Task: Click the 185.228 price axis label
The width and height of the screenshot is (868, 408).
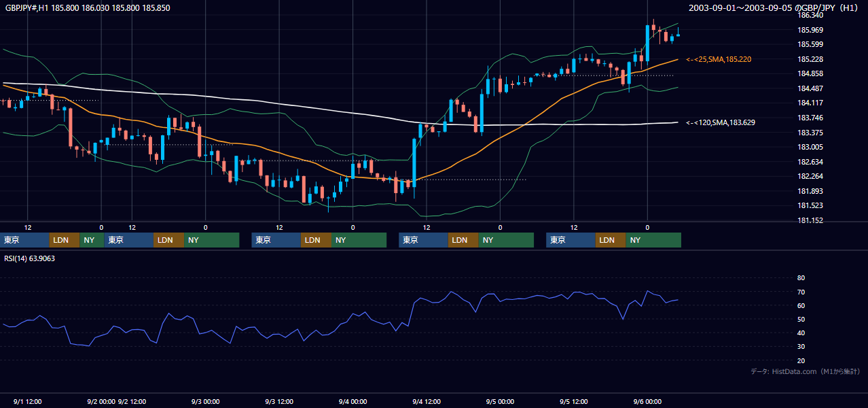Action: pyautogui.click(x=810, y=59)
